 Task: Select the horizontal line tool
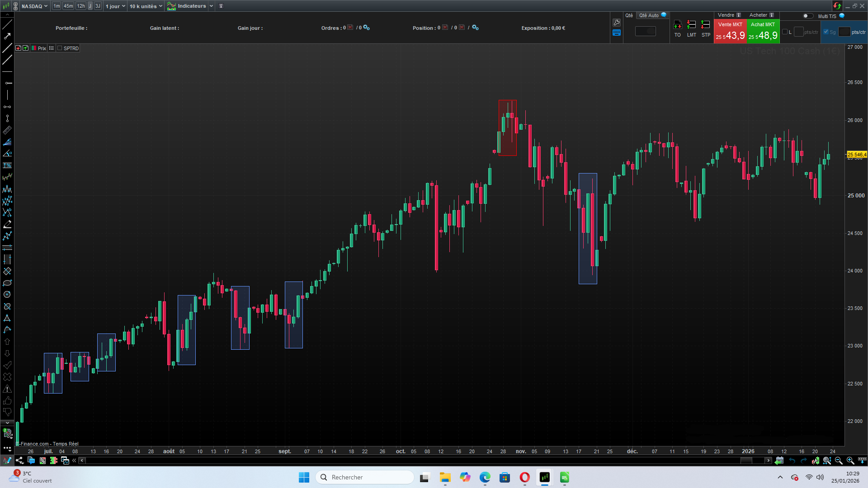coord(7,72)
